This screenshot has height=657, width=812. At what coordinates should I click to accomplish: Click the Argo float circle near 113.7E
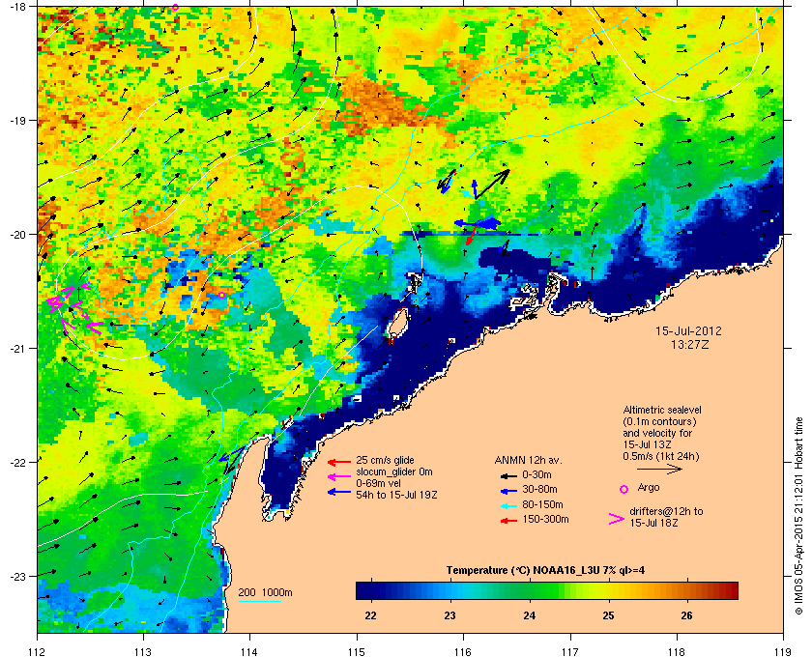(221, 295)
